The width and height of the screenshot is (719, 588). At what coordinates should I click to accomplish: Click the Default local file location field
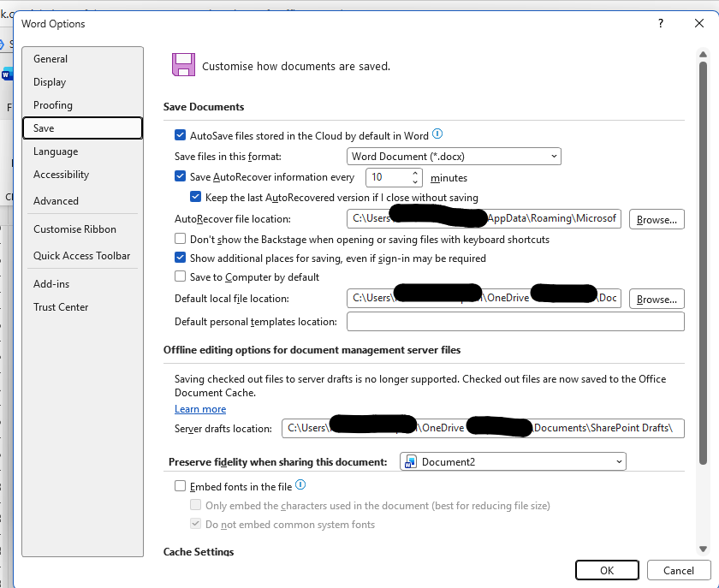point(484,298)
